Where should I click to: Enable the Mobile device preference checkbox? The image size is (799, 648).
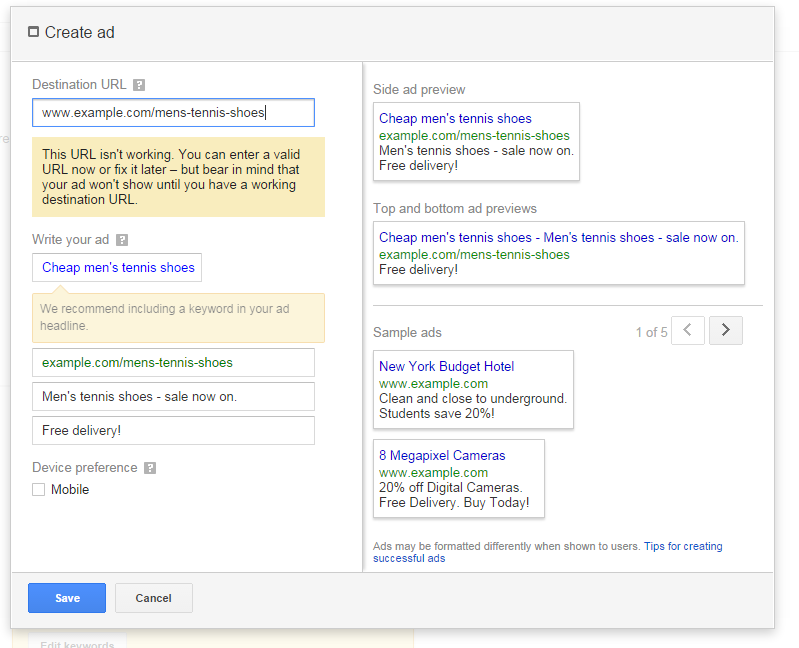tap(39, 490)
